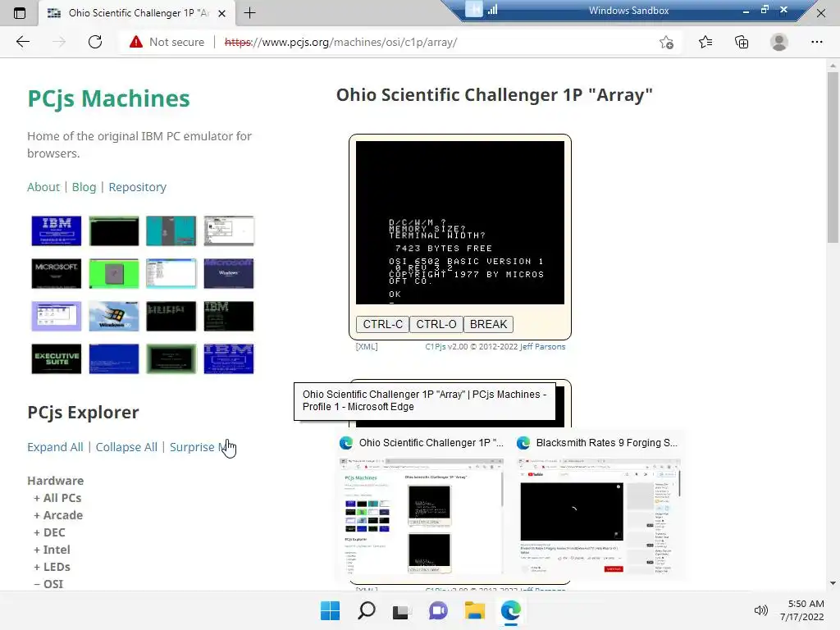Click the Microsoft Edge taskbar icon
The image size is (840, 630).
click(x=510, y=610)
